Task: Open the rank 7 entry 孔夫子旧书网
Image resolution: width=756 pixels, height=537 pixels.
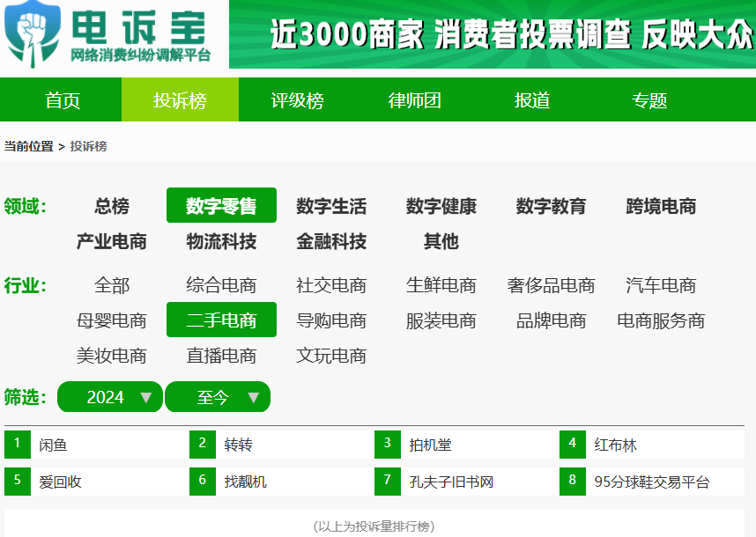Action: coord(451,482)
